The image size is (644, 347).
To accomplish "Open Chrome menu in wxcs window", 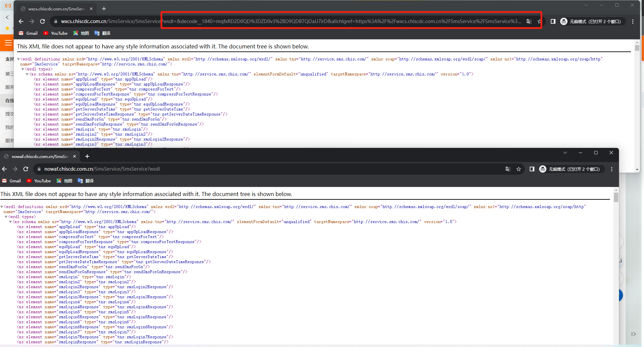I will 633,21.
